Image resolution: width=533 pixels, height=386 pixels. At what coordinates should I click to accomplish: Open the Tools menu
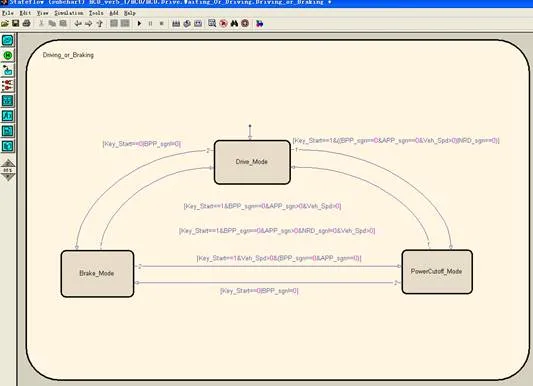click(96, 13)
